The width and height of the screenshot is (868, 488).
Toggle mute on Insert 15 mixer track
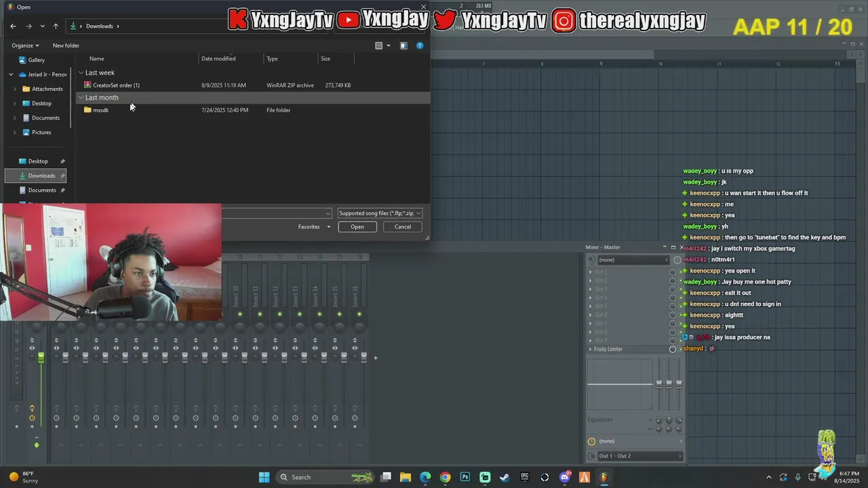click(x=339, y=314)
